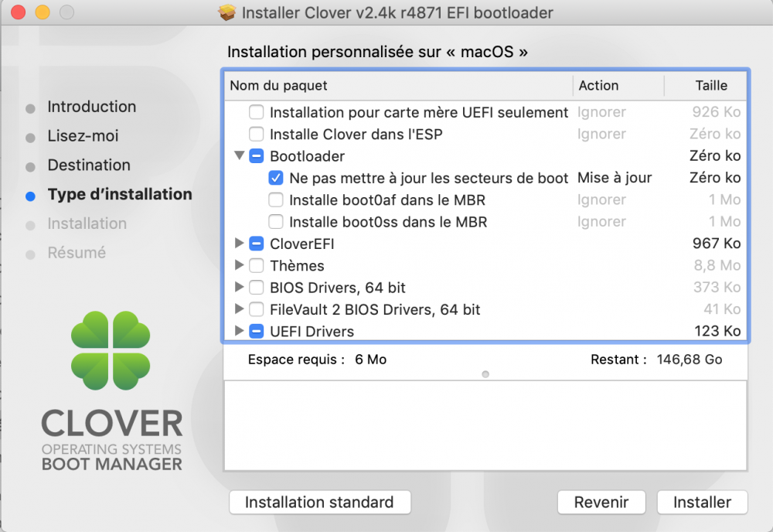
Task: Expand the CloverEFI disclosure triangle
Action: tap(239, 243)
